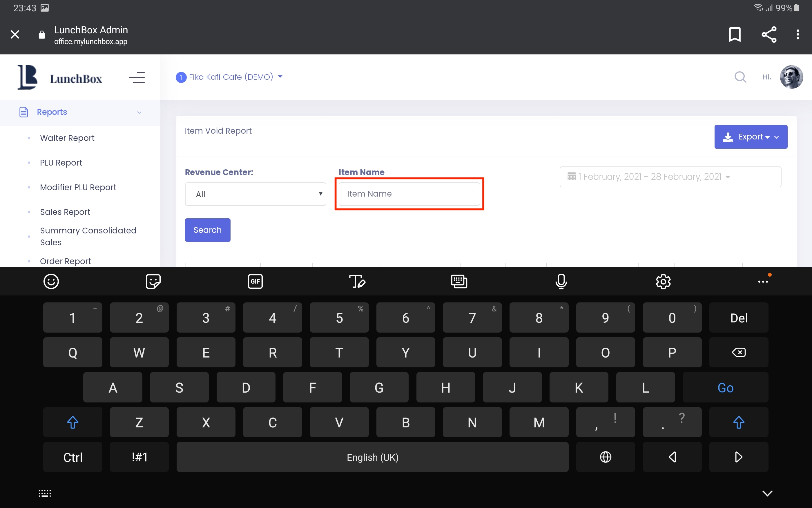Screen dimensions: 812x508
Task: Focus the Item Name text field
Action: tap(409, 194)
